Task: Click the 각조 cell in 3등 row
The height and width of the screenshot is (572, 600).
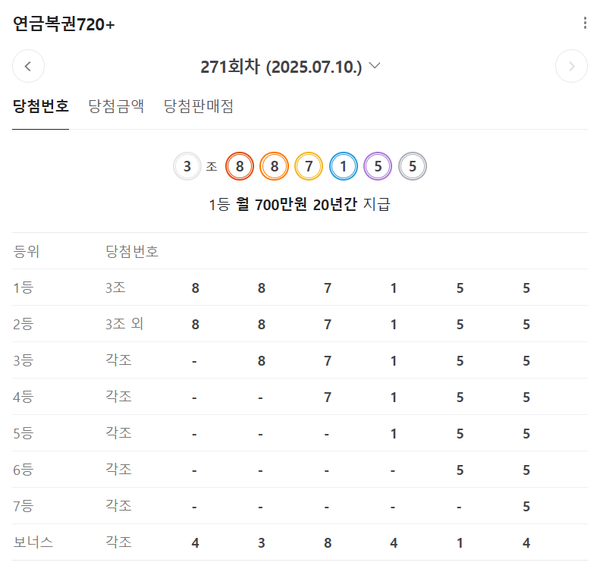Action: 118,360
